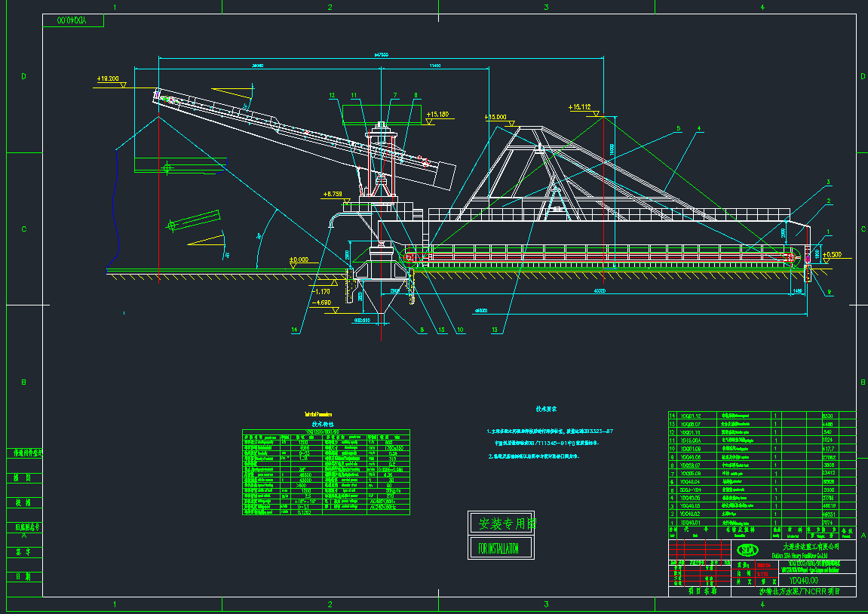
Task: Click parts list code YDQ40.05
Action: [x=690, y=498]
